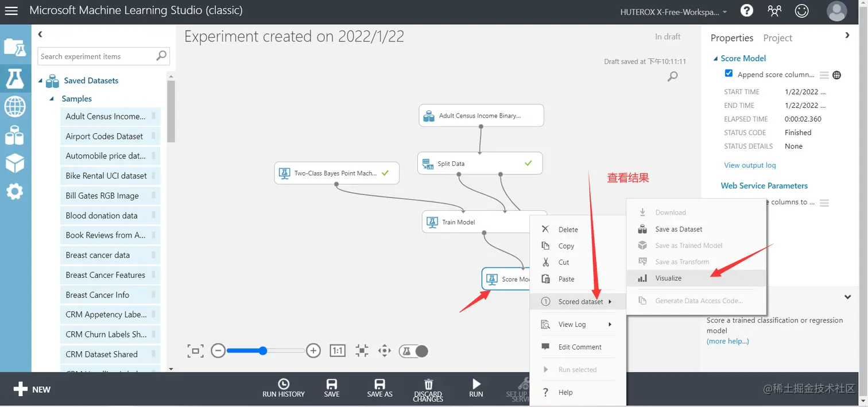This screenshot has height=407, width=868.
Task: Open Settings gear in the sidebar
Action: tap(15, 191)
